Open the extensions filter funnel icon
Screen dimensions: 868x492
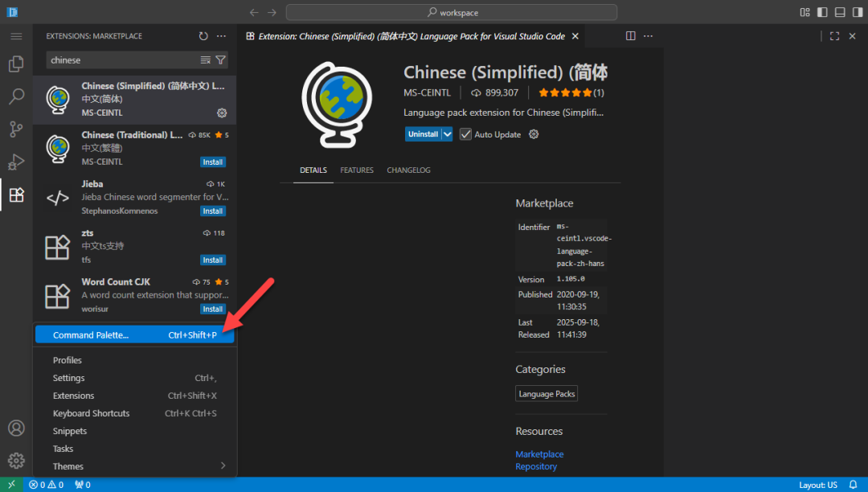point(220,60)
